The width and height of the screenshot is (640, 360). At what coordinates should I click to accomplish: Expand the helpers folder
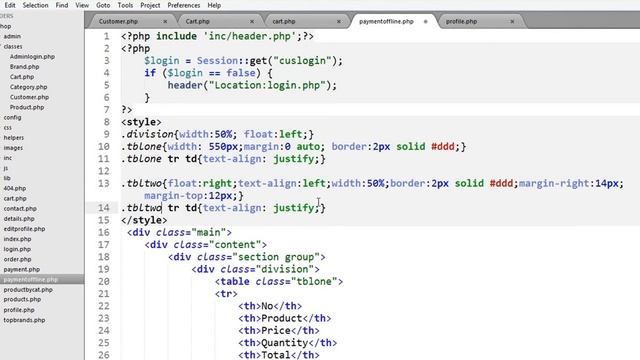tap(14, 138)
